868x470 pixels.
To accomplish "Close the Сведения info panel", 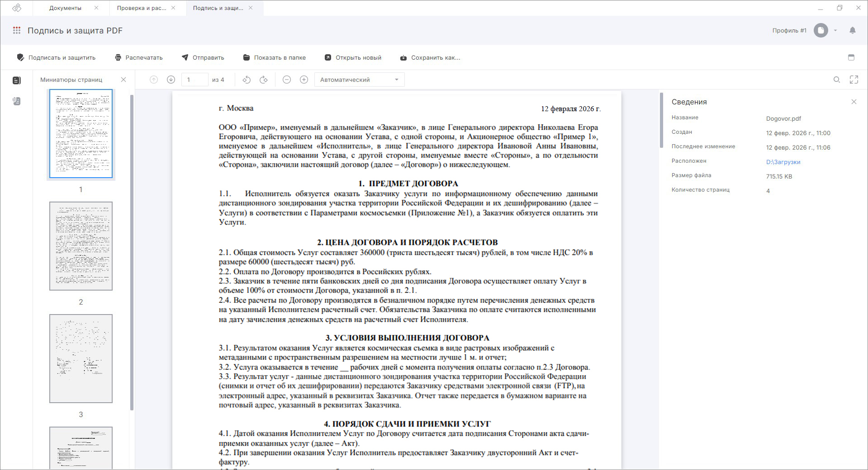I will 854,102.
